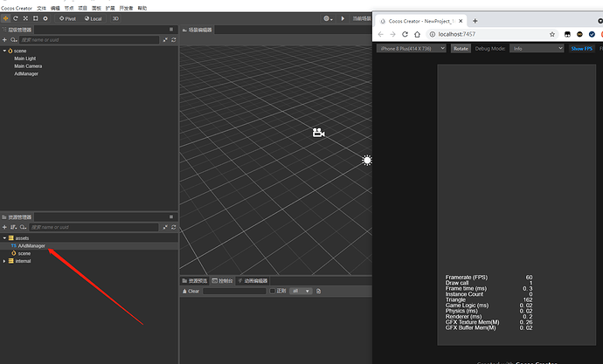The image size is (603, 364).
Task: Select the Main Light node
Action: [25, 58]
